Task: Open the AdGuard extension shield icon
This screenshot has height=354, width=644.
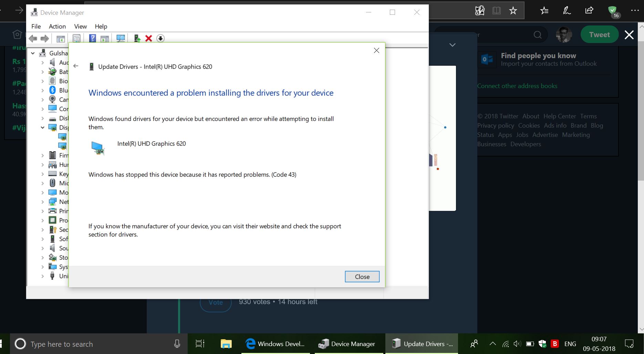Action: (613, 11)
